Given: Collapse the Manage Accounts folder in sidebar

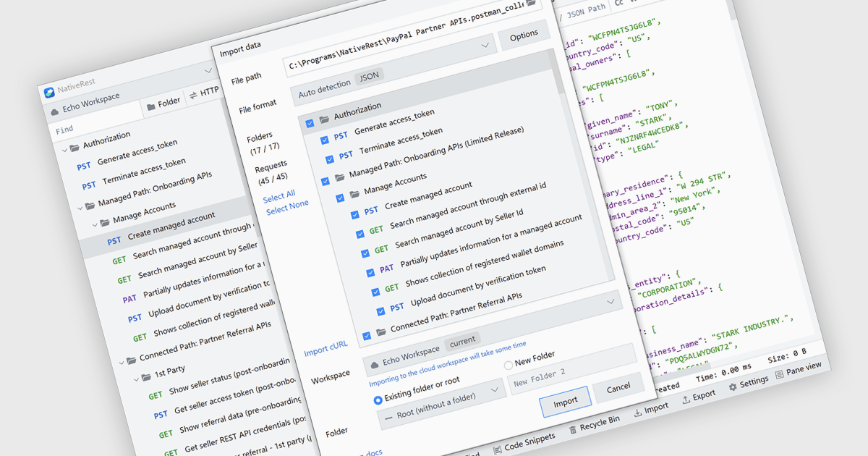Looking at the screenshot, I should pyautogui.click(x=95, y=224).
